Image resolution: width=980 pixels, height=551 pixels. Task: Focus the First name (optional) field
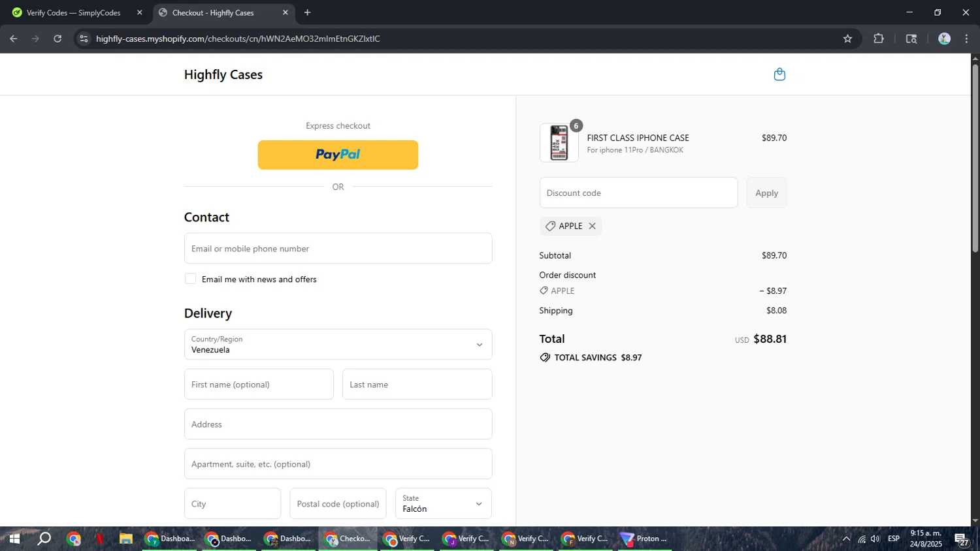coord(259,384)
